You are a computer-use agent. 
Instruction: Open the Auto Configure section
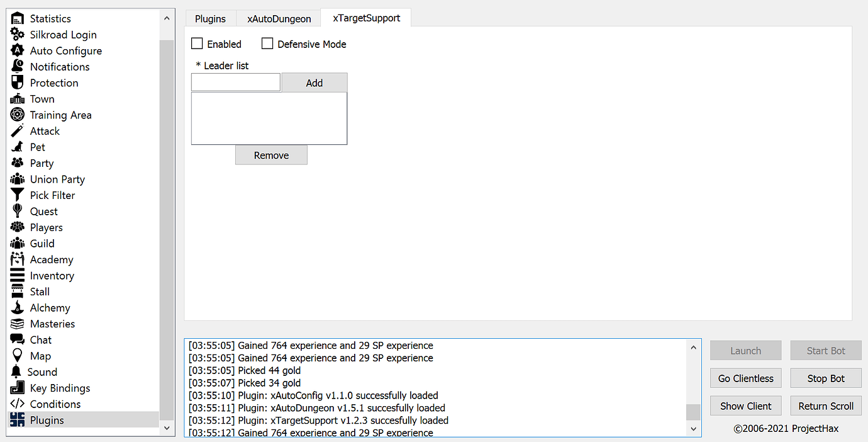[x=65, y=50]
